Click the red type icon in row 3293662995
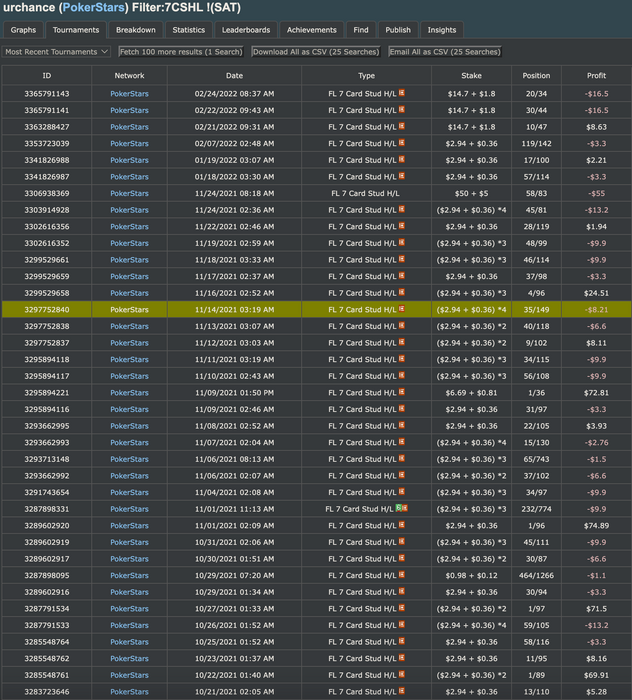Viewport: 632px width, 700px height. pos(402,425)
